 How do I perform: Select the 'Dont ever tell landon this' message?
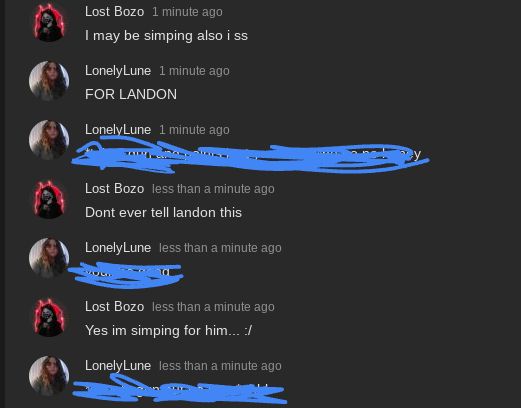[163, 213]
